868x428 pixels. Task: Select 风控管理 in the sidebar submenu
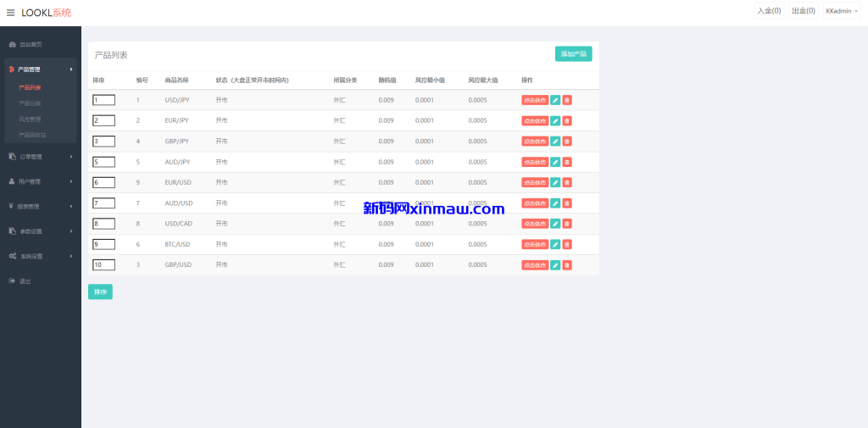(31, 120)
